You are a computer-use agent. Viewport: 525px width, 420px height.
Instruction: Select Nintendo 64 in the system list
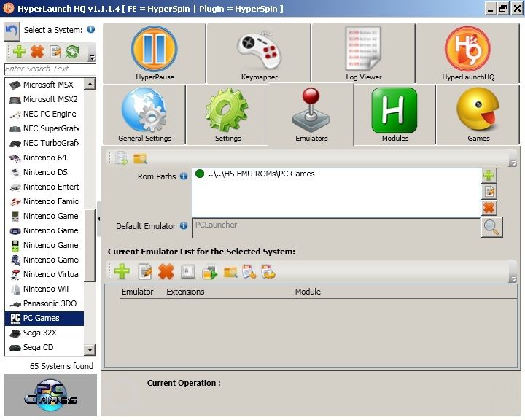coord(44,157)
